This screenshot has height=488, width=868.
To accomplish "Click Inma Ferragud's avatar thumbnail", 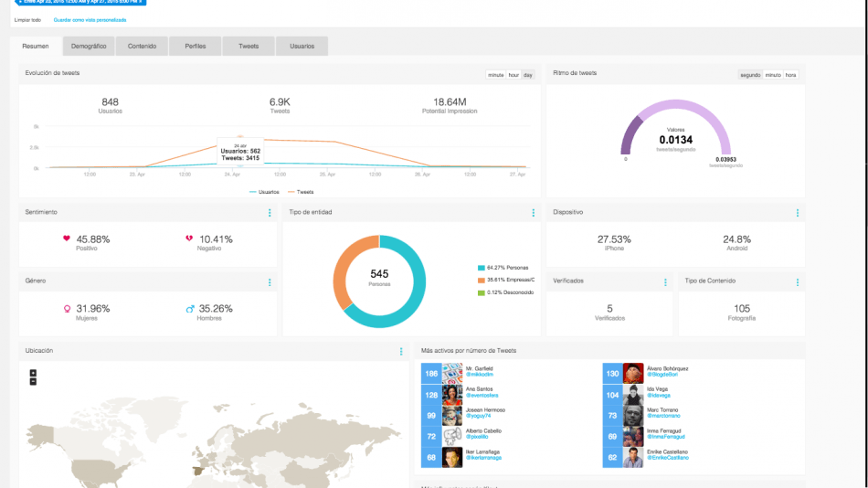I will (x=633, y=437).
